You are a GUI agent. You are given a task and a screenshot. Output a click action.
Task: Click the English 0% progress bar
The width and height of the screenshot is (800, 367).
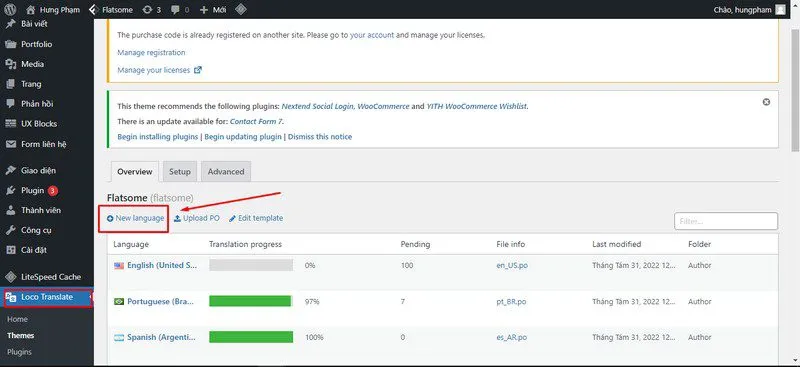point(251,265)
